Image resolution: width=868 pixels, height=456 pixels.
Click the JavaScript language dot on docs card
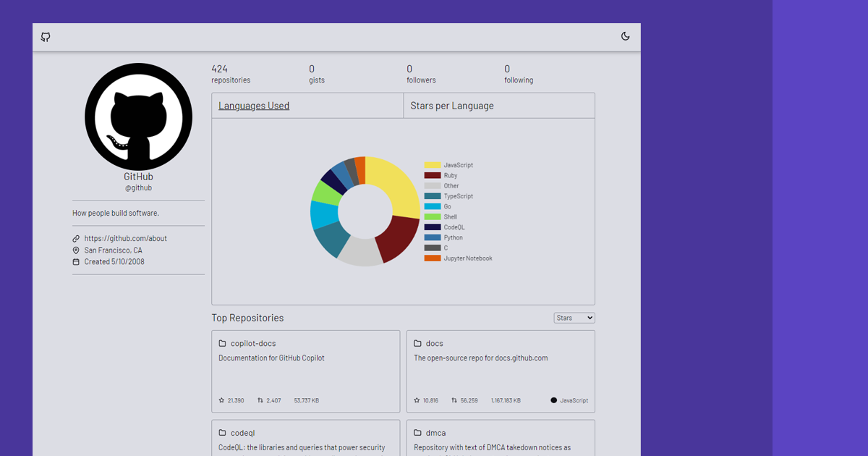[x=554, y=400]
